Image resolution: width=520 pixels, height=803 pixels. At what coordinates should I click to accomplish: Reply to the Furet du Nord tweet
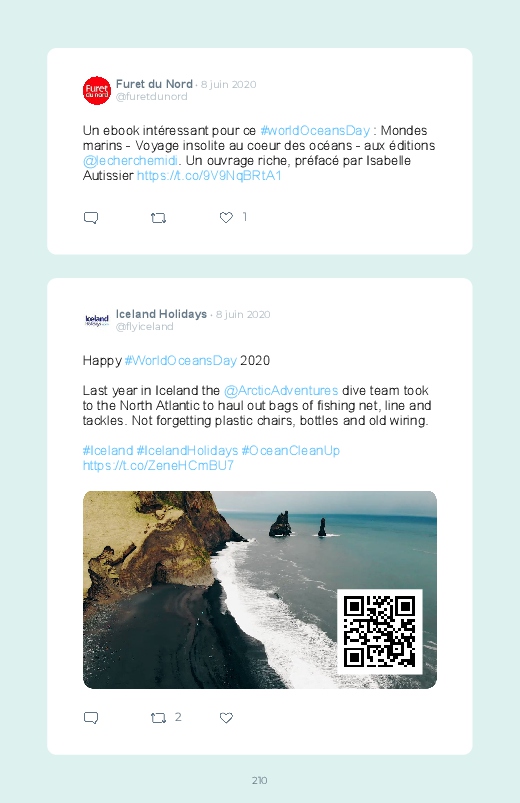click(x=91, y=218)
